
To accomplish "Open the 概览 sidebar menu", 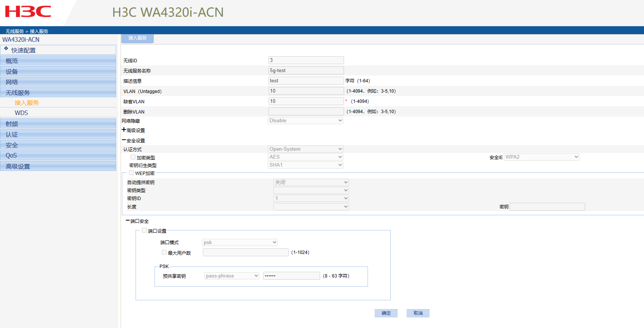I will [58, 61].
